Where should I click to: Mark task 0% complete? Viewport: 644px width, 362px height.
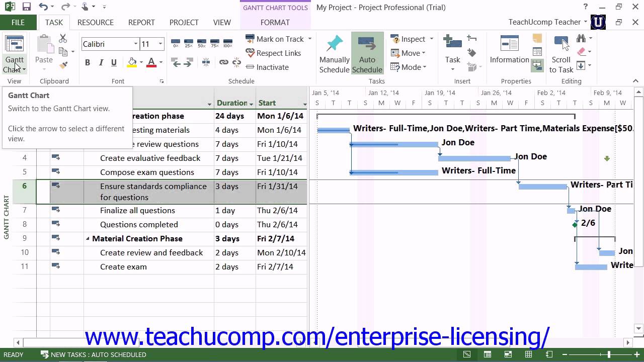pos(176,43)
